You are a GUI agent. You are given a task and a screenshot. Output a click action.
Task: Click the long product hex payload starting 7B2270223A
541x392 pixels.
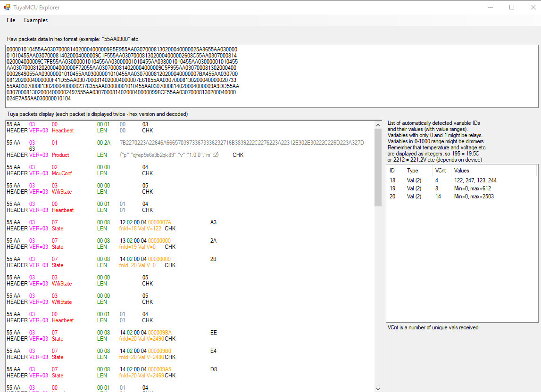pos(242,143)
